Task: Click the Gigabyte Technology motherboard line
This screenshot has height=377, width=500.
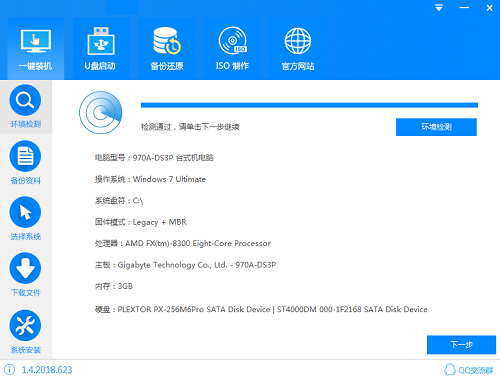Action: point(185,265)
